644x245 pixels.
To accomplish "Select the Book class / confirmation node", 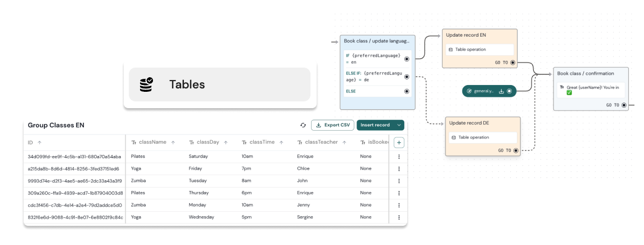I will [586, 73].
